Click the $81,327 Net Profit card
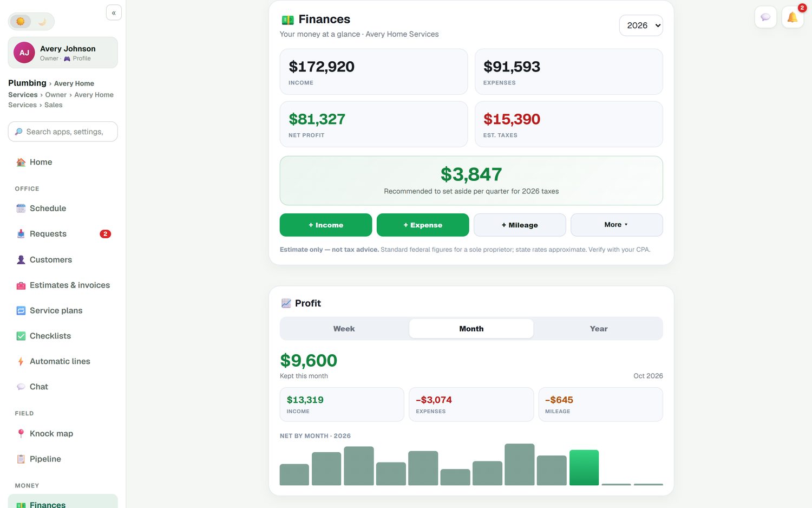The image size is (812, 508). tap(374, 124)
